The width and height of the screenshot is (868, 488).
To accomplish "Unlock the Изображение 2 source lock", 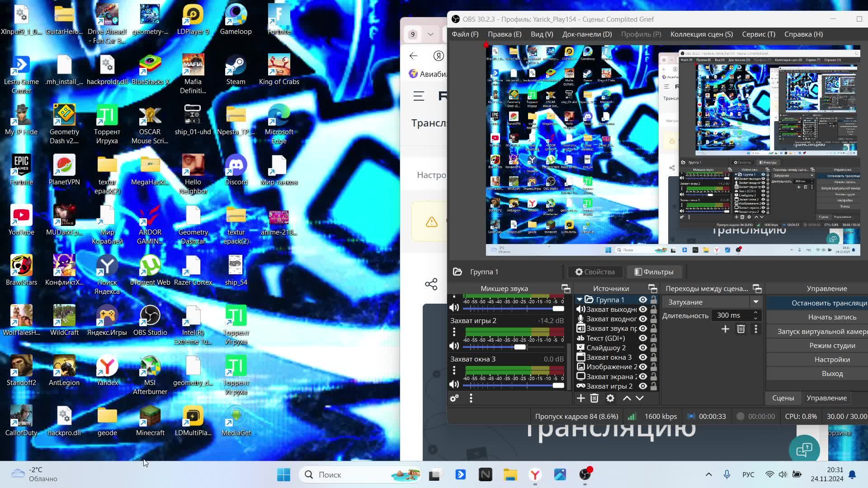I will coord(653,367).
